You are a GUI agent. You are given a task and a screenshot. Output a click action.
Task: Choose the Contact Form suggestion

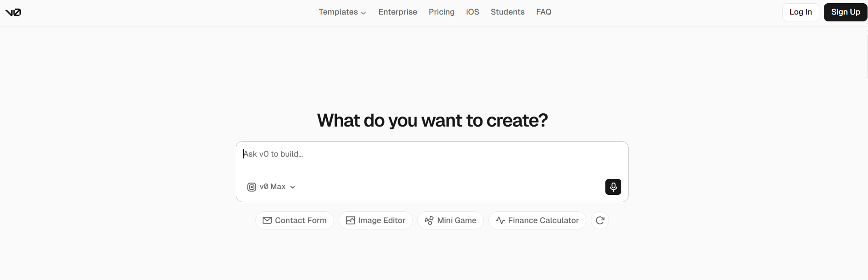pyautogui.click(x=294, y=220)
